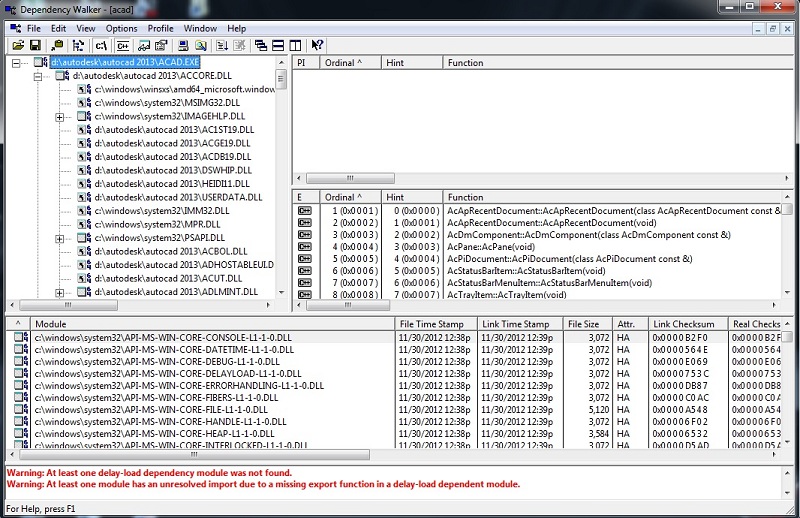Collapse the ACAD.EXE root tree node

(x=16, y=63)
